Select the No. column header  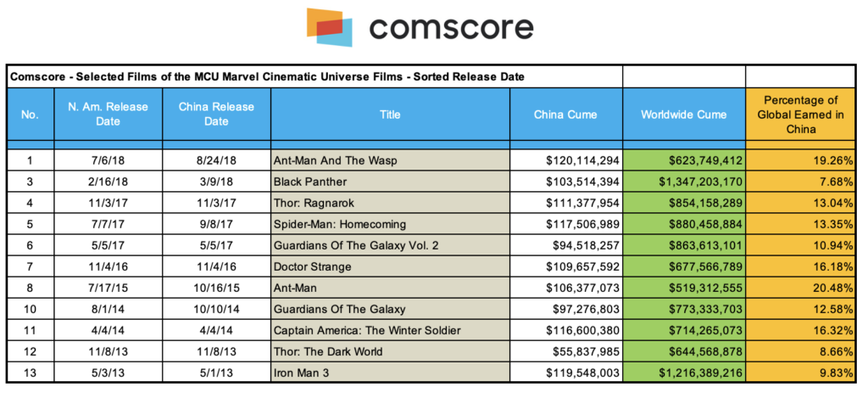pos(30,115)
